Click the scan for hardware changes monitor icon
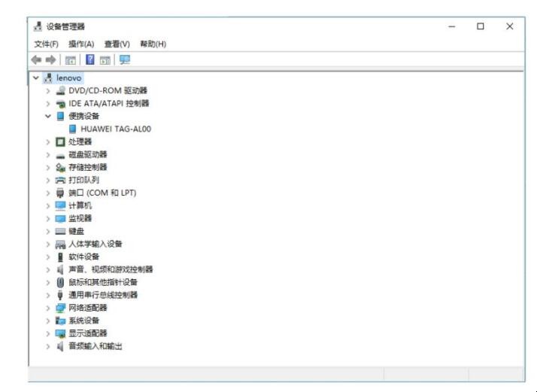The height and width of the screenshot is (392, 537). (125, 60)
